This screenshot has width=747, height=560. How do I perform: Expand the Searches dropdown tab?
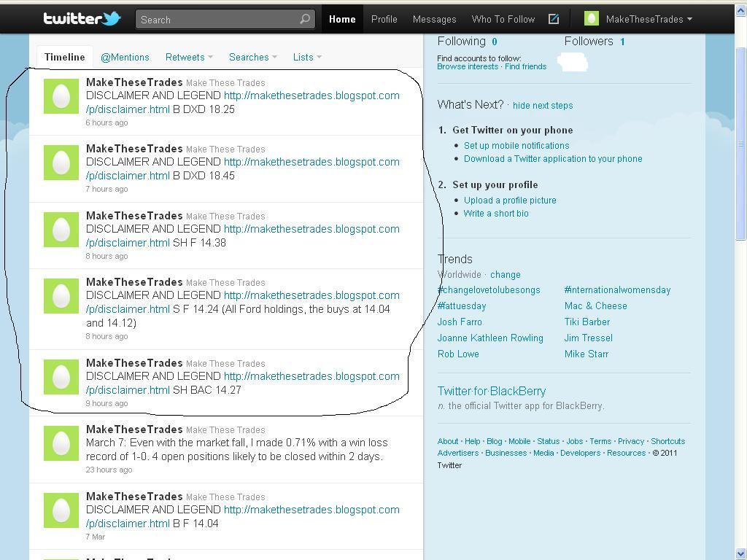(252, 57)
